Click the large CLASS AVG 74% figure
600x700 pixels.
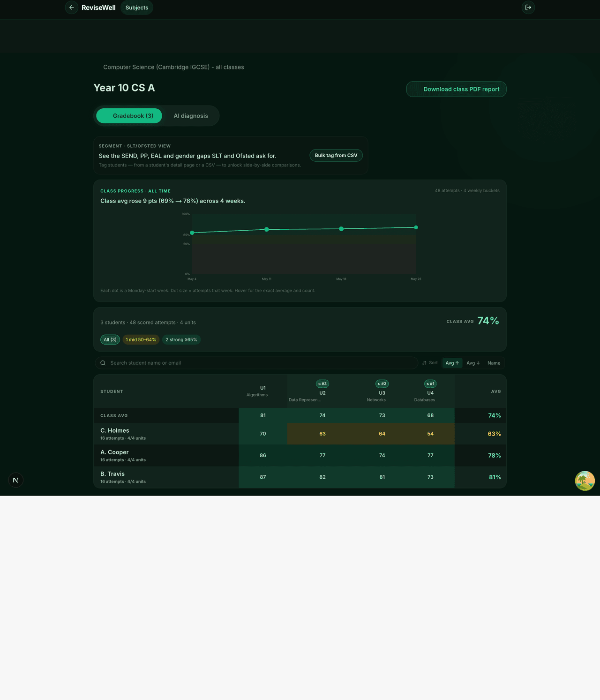(488, 321)
